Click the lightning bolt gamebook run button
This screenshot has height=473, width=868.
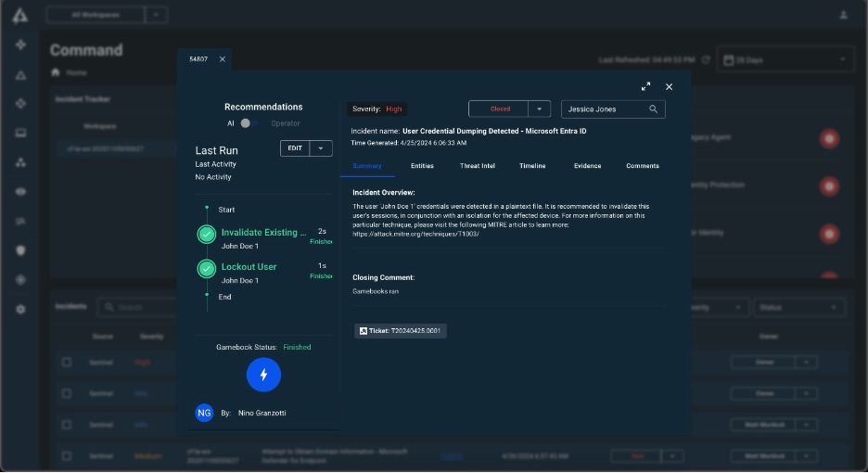coord(263,375)
